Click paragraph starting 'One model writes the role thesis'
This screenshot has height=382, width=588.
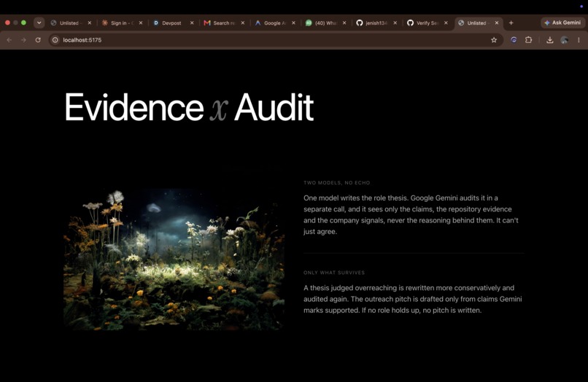click(411, 215)
